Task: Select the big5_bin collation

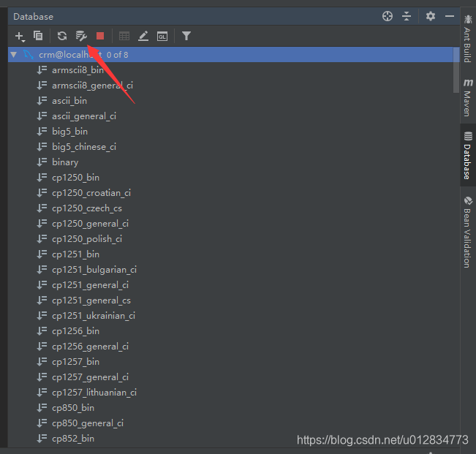Action: 69,132
